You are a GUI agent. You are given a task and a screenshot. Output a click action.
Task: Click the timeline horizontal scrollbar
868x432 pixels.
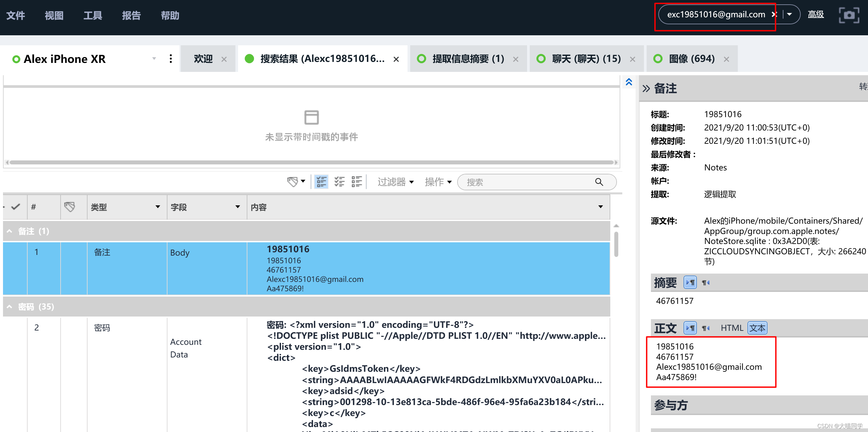point(311,162)
